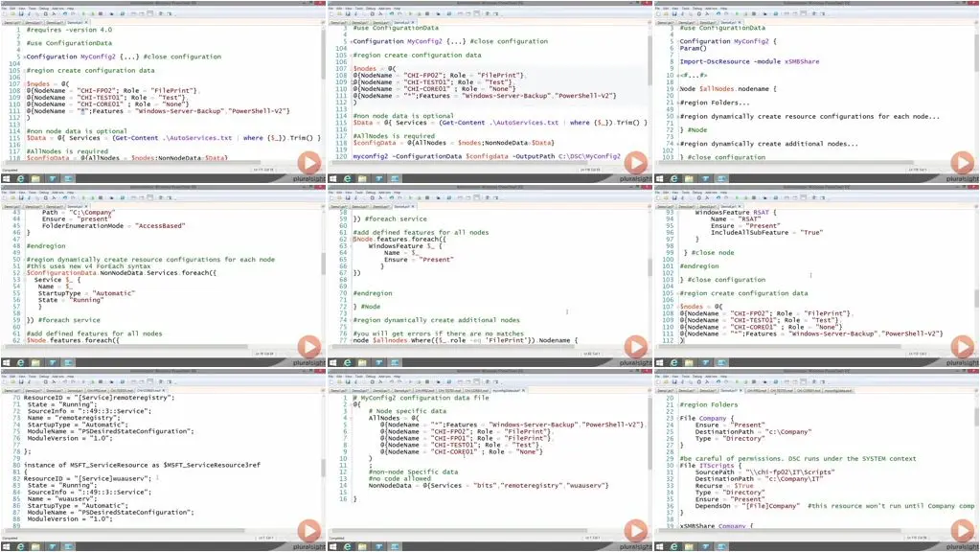Play the video showing 'Import-DscResource -module xSMBShare'
980x552 pixels.
(x=963, y=163)
